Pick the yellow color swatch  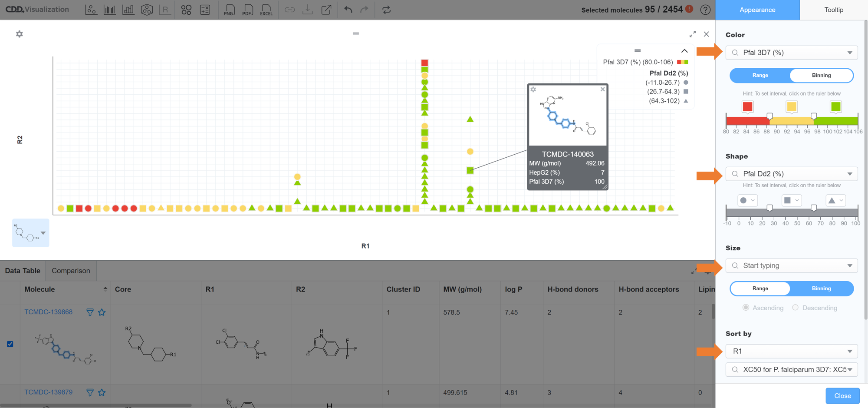(792, 107)
